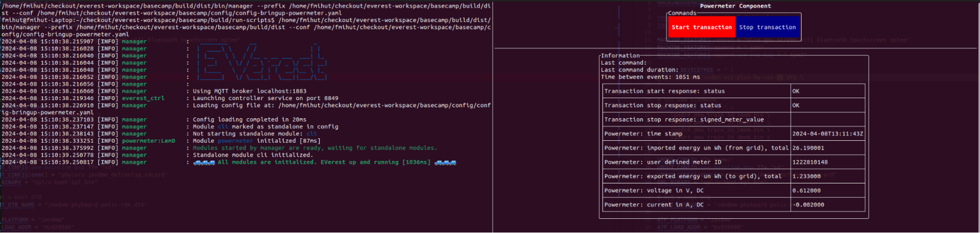
Task: Click the user defined meter ID value 1222810148
Action: (x=810, y=162)
